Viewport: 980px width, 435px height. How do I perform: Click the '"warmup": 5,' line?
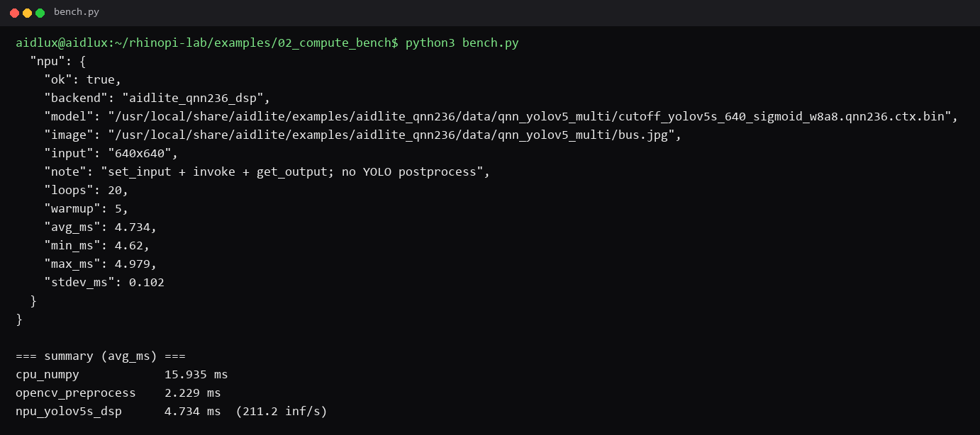tap(87, 209)
